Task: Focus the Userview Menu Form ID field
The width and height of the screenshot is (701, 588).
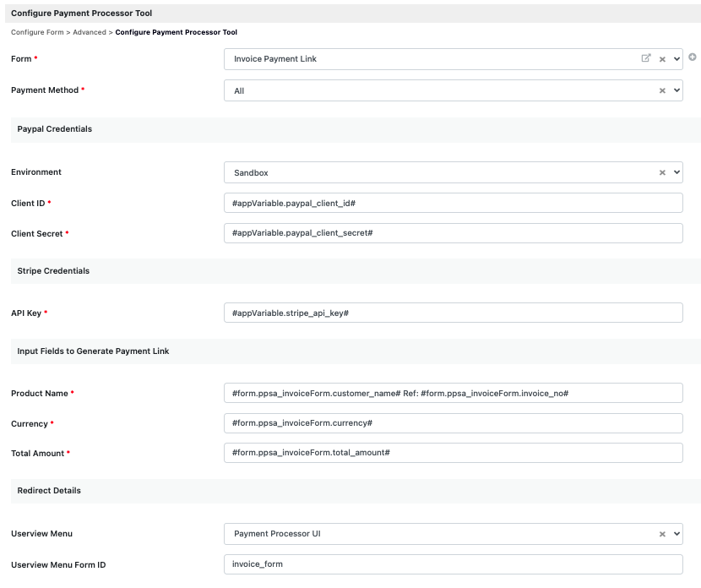Action: 453,564
